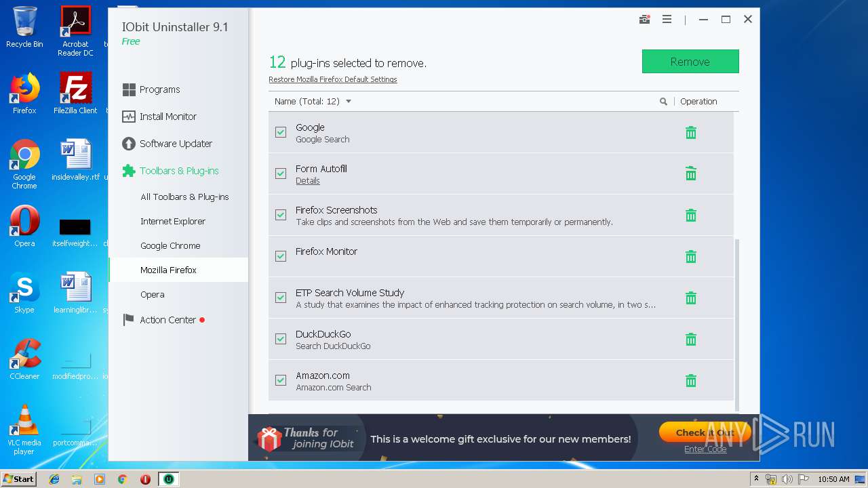Switch to Internet Explorer plug-ins
The height and width of the screenshot is (488, 868).
tap(173, 221)
